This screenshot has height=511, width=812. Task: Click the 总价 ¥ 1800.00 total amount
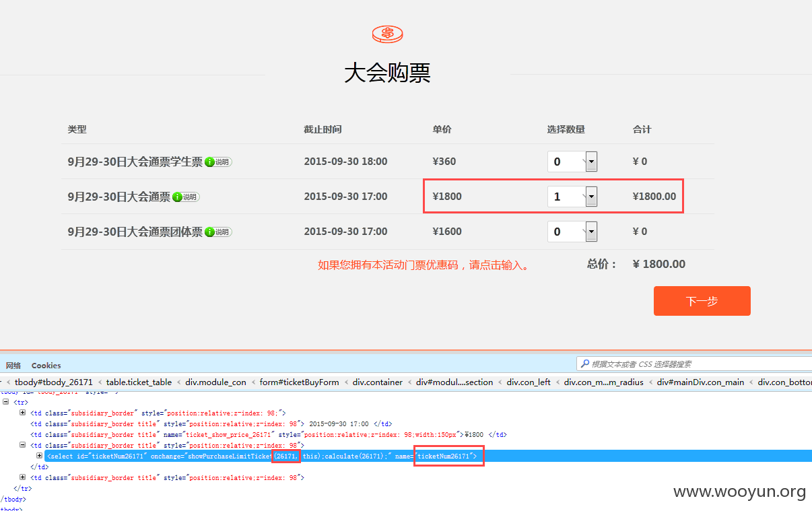click(x=659, y=265)
